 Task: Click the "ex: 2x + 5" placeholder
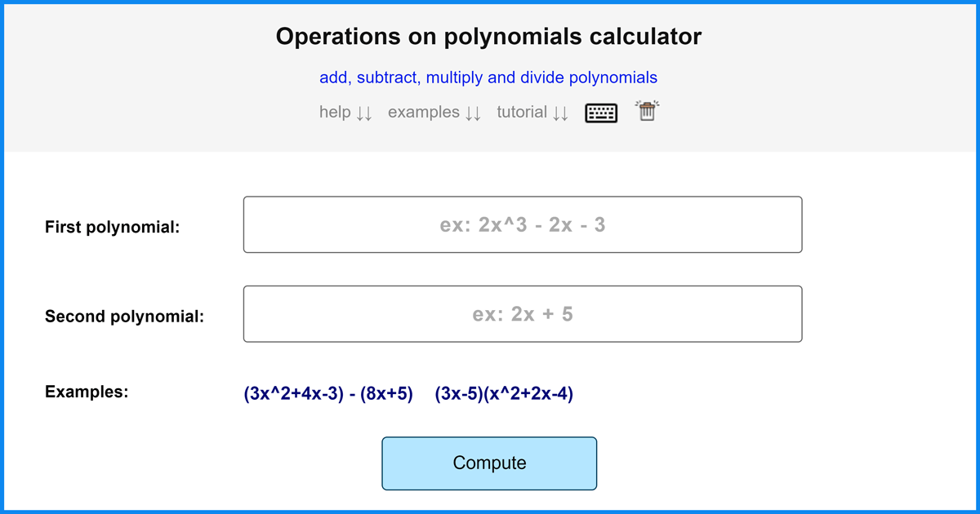pos(523,314)
